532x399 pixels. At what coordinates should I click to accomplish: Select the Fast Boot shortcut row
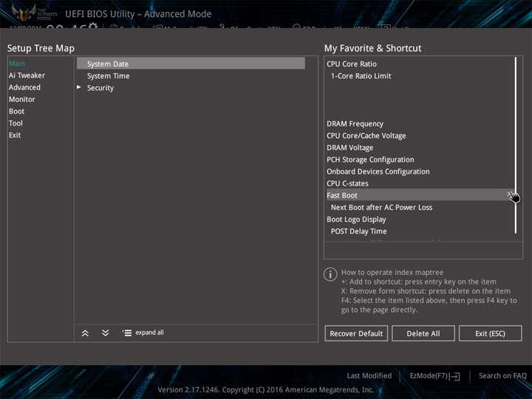pyautogui.click(x=420, y=195)
